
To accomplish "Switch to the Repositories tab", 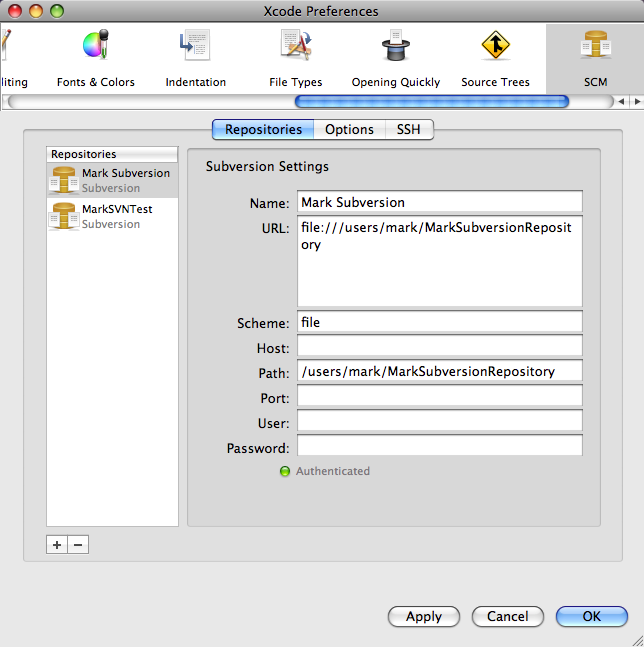I will pos(263,130).
